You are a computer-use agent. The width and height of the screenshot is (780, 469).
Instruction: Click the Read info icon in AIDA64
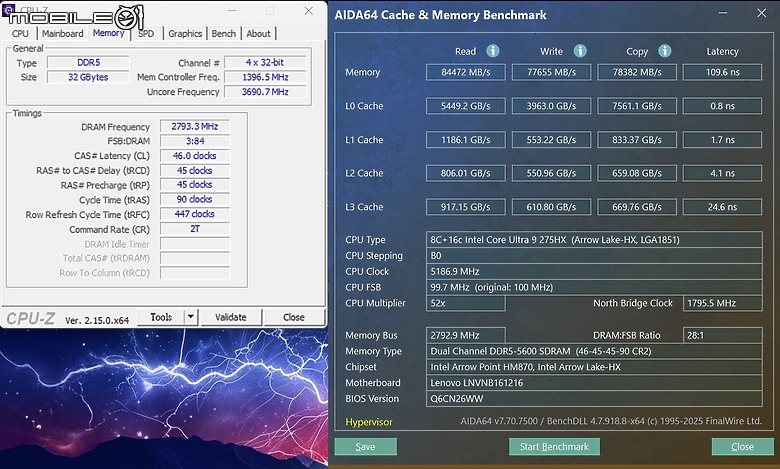tap(492, 51)
